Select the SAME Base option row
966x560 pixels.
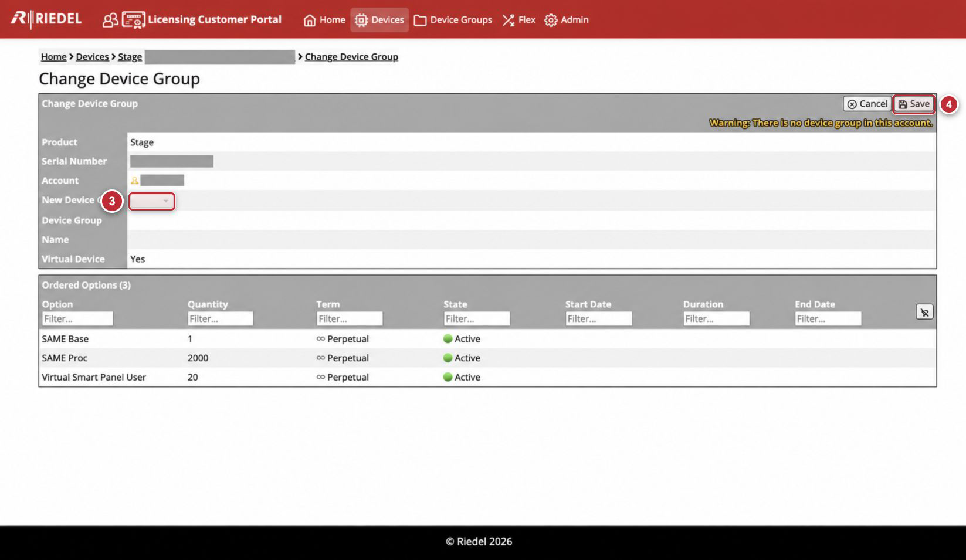point(487,339)
